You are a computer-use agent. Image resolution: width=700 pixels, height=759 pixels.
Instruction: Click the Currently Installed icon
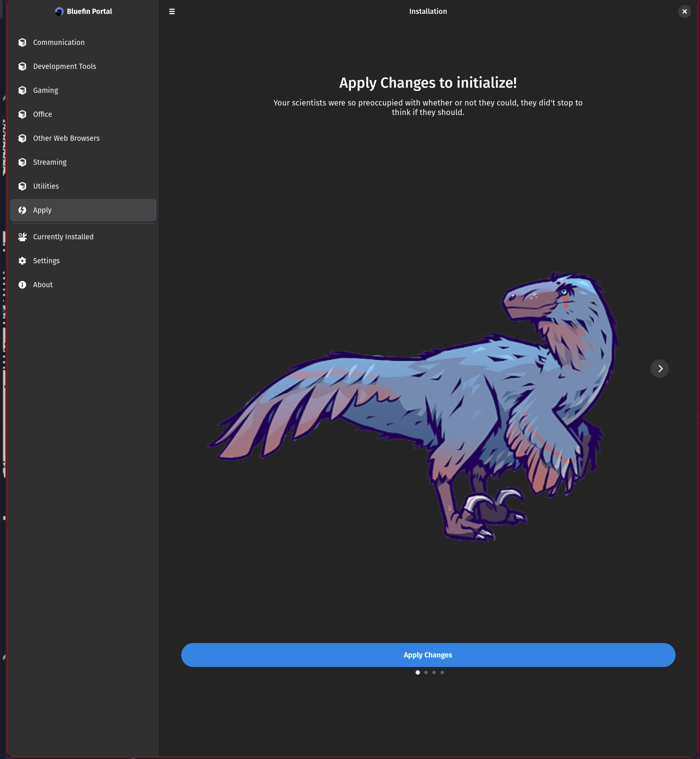click(22, 237)
